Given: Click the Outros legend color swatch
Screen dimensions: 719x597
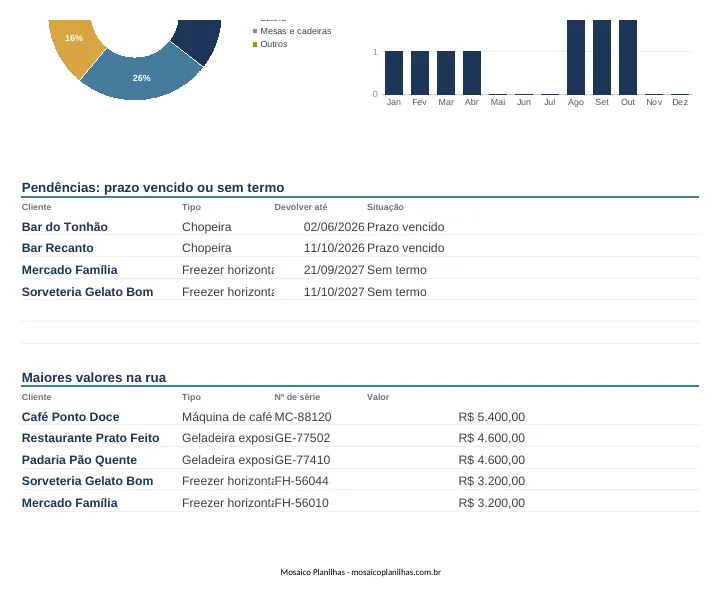Looking at the screenshot, I should [x=255, y=44].
